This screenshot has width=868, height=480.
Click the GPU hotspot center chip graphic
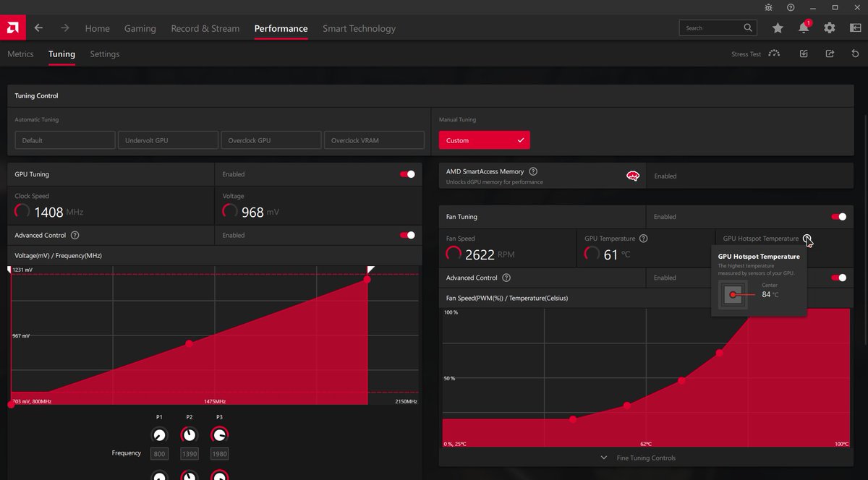coord(733,294)
